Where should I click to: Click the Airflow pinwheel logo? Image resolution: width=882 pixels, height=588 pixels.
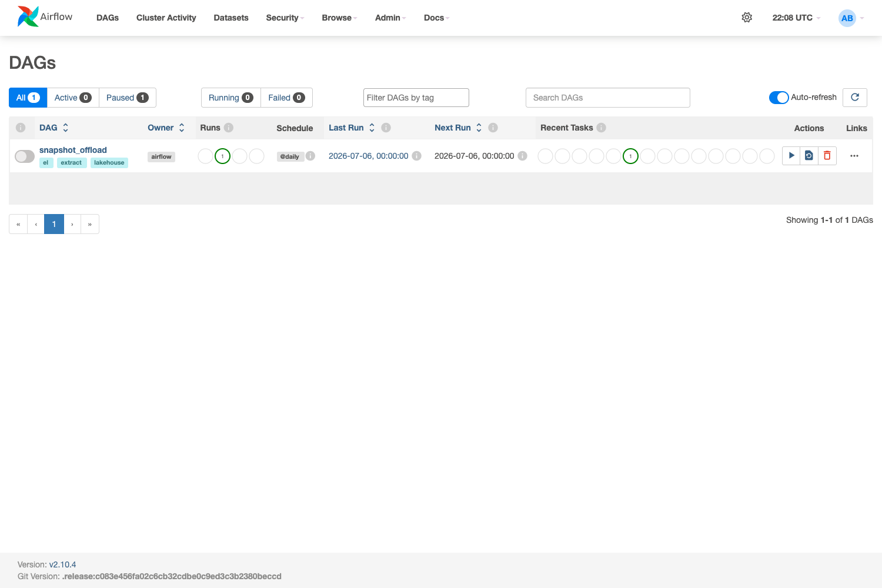tap(28, 17)
